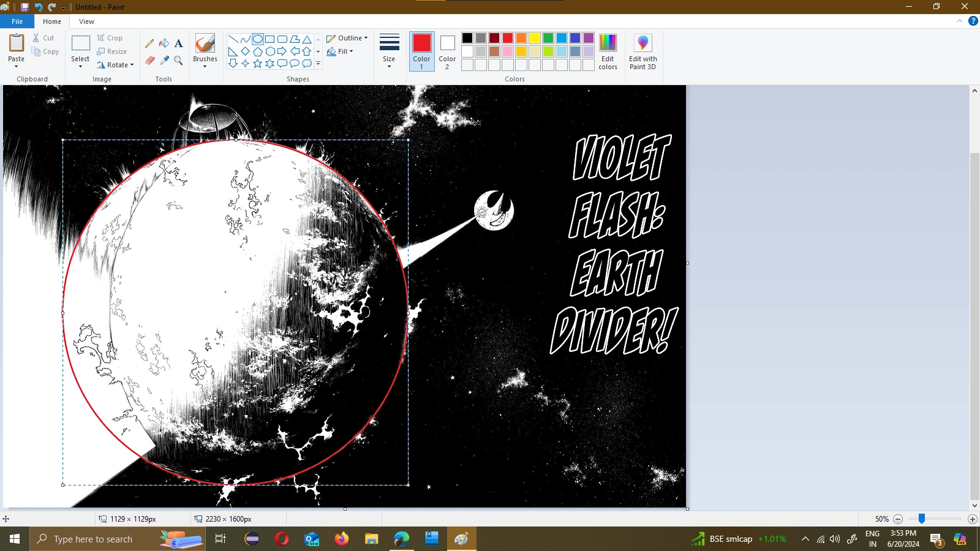Image resolution: width=980 pixels, height=551 pixels.
Task: Pick the purple color swatch
Action: [x=589, y=38]
